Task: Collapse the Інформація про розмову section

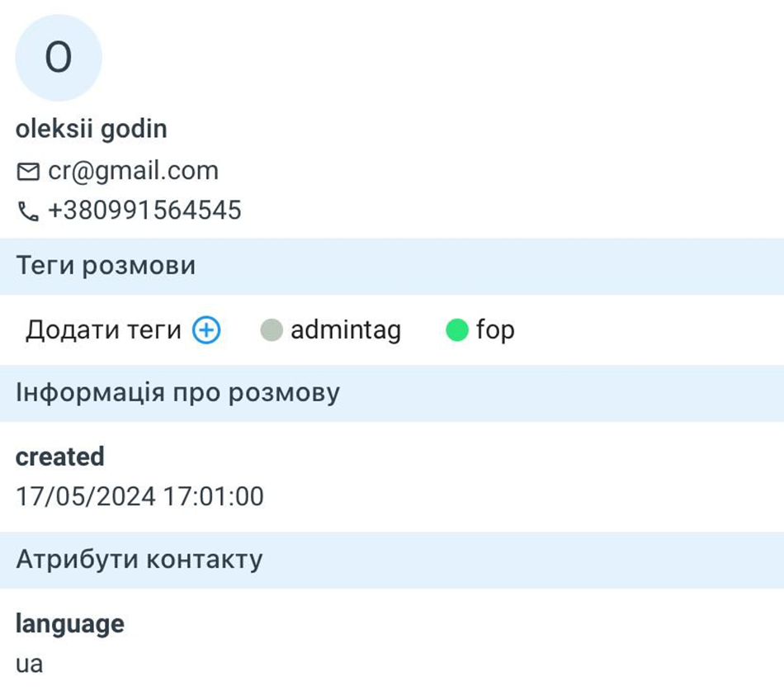Action: click(392, 393)
